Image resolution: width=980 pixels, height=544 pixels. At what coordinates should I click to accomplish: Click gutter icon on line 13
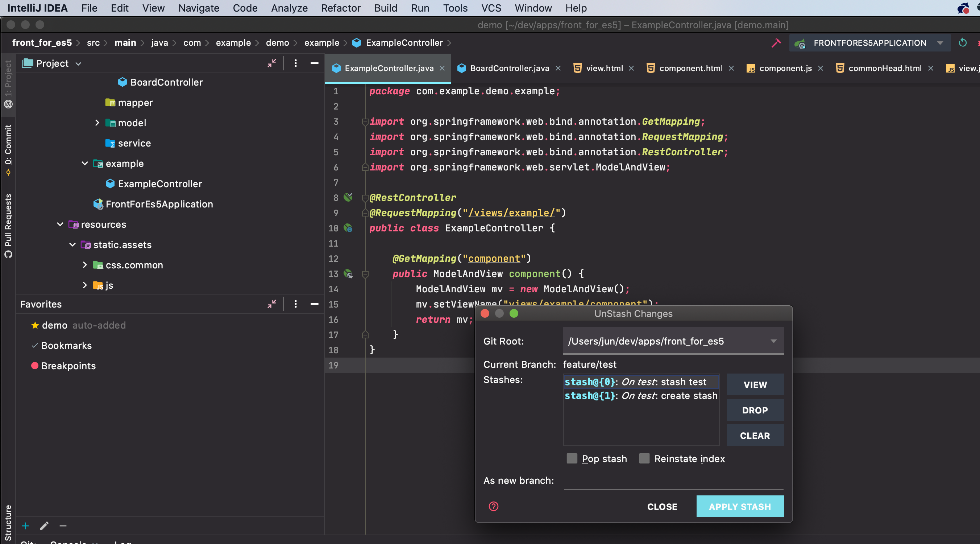pos(348,273)
